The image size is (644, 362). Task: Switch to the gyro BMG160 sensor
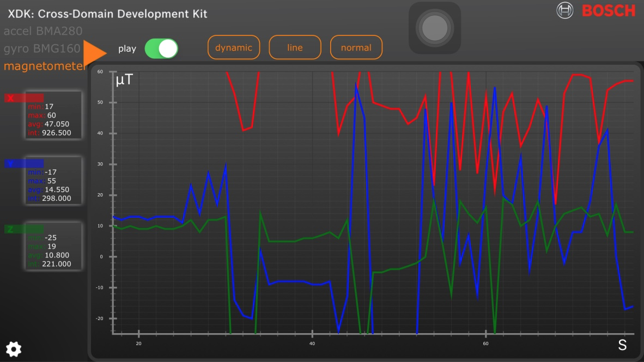[42, 48]
